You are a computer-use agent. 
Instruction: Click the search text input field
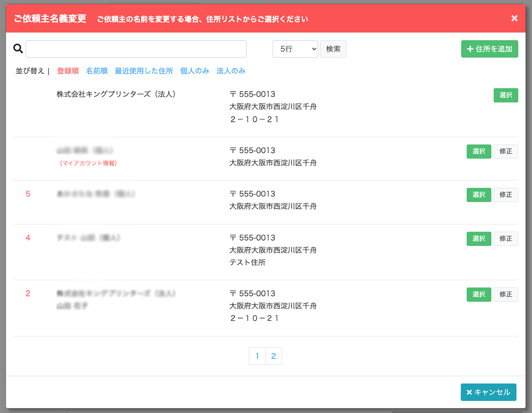(136, 49)
